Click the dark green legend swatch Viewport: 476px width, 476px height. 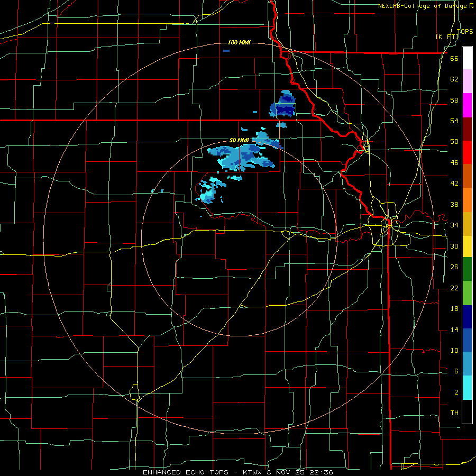click(467, 269)
